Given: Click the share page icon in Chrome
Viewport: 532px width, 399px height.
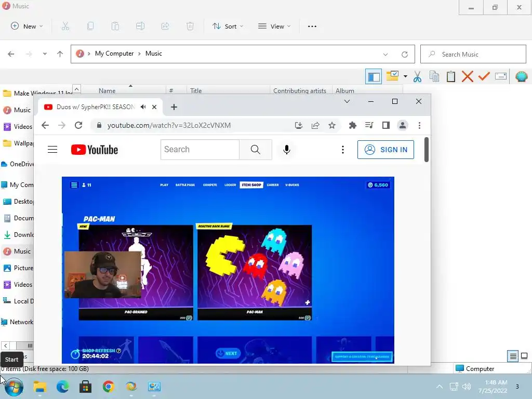Looking at the screenshot, I should [x=315, y=126].
